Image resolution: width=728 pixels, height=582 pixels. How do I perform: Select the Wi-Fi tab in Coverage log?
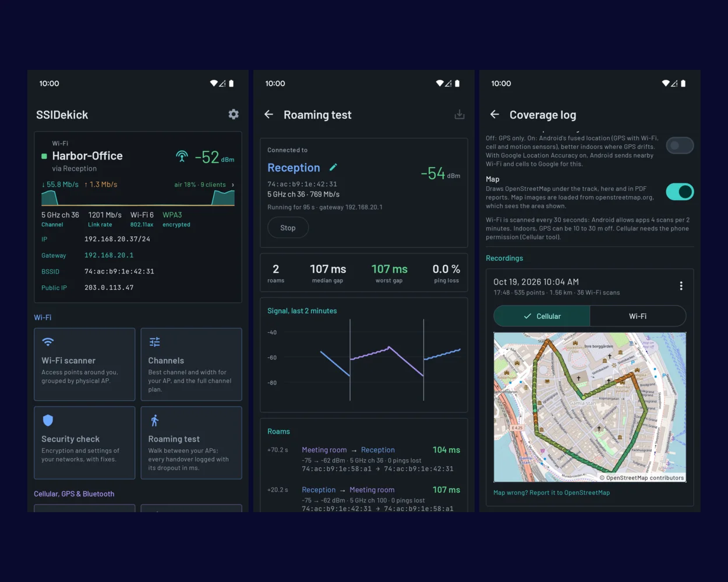(638, 316)
